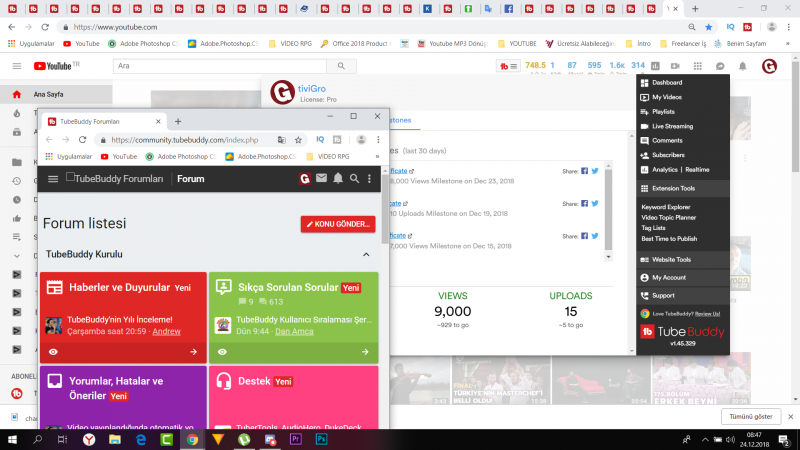Viewport: 800px width, 450px height.
Task: Open Photoshop from the Windows taskbar
Action: click(x=322, y=439)
